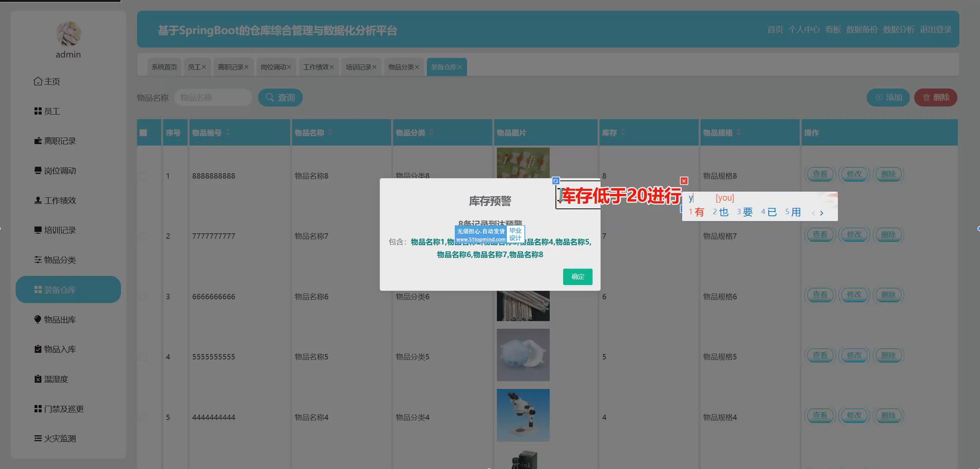
Task: Open 数据分析 in top navigation
Action: coord(898,30)
